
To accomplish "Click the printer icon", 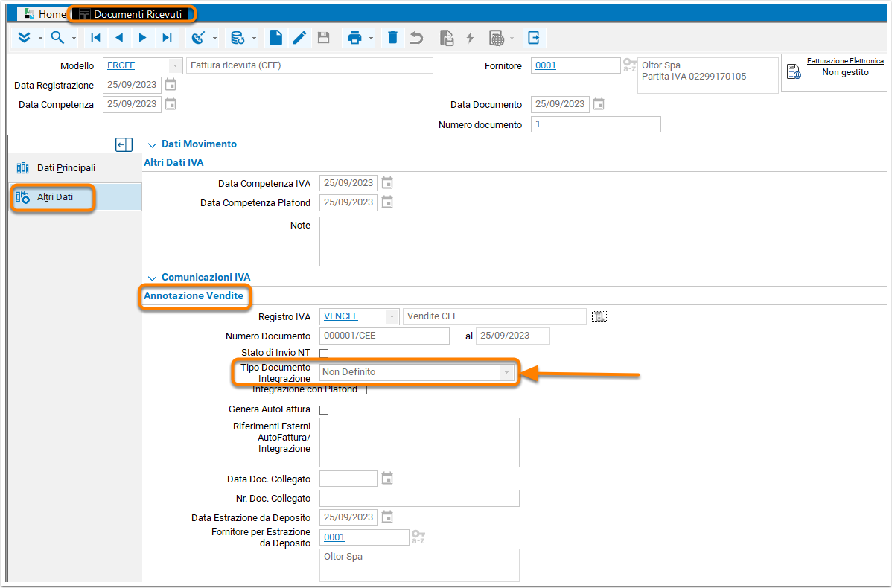I will (x=355, y=38).
